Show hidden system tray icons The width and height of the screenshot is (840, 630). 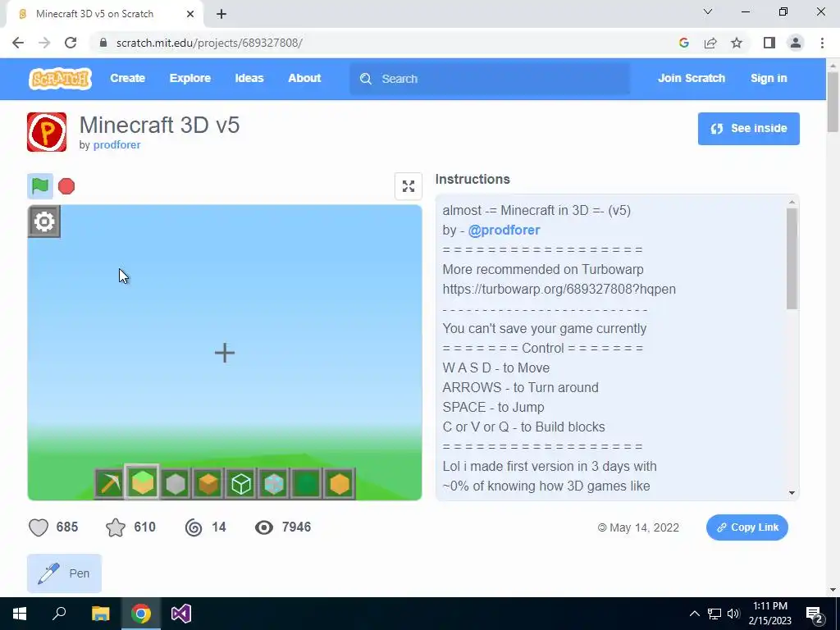694,614
